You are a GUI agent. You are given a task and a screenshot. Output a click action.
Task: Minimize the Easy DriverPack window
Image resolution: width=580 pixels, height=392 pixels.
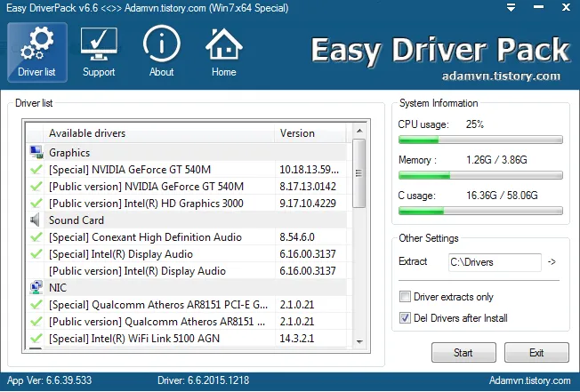click(538, 7)
